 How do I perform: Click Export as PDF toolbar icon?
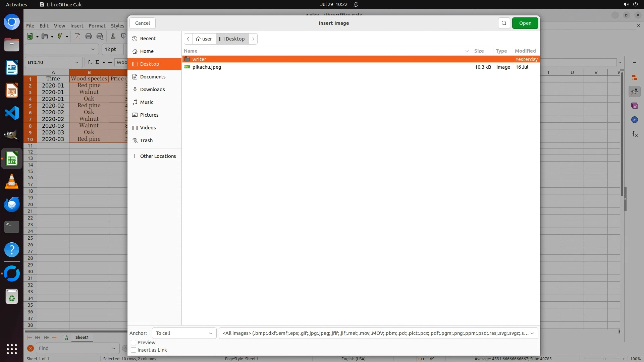click(77, 37)
